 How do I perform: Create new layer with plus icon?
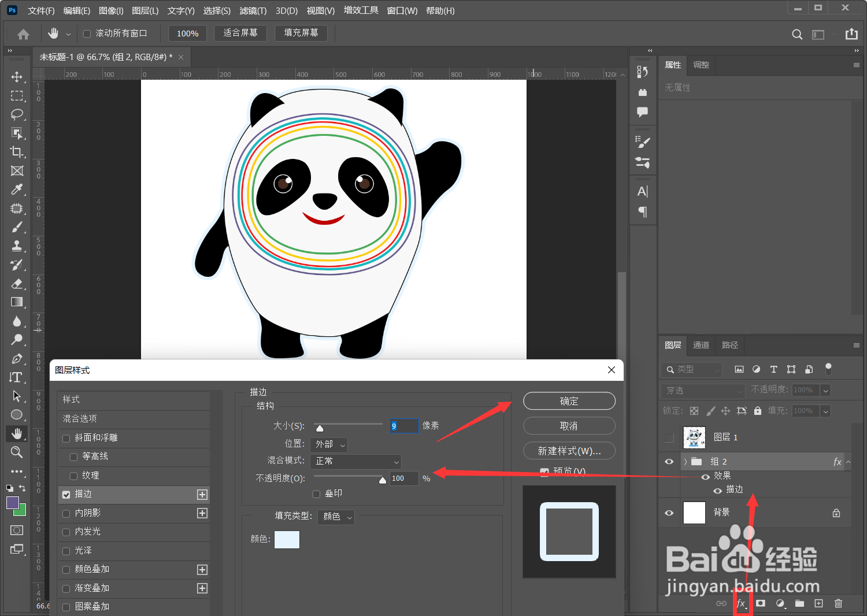point(818,603)
